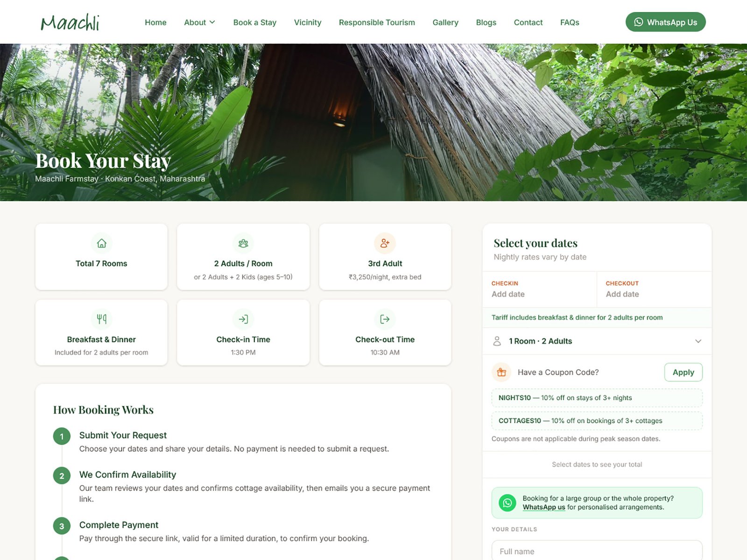The image size is (747, 560).
Task: Expand the About menu chevron
Action: click(x=212, y=22)
